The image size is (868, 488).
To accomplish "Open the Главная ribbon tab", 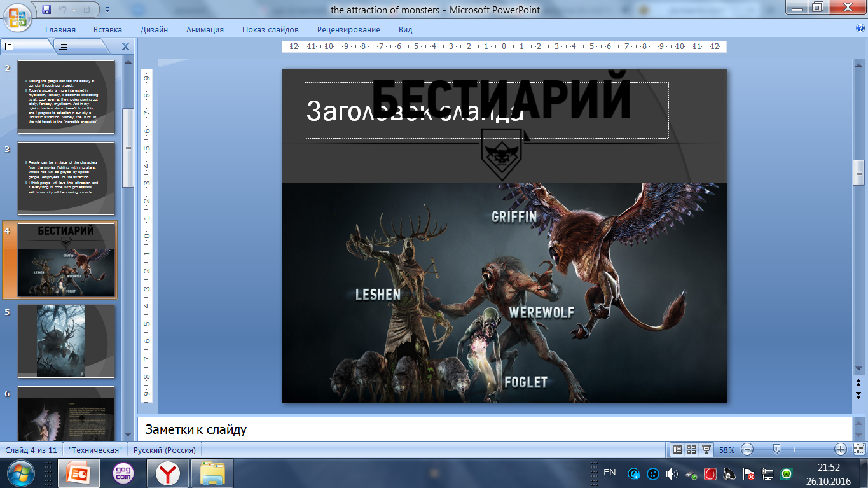I will pyautogui.click(x=60, y=29).
